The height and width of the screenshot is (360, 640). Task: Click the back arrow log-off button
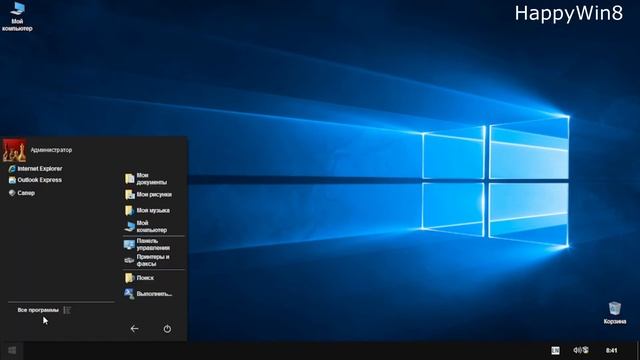click(x=134, y=329)
